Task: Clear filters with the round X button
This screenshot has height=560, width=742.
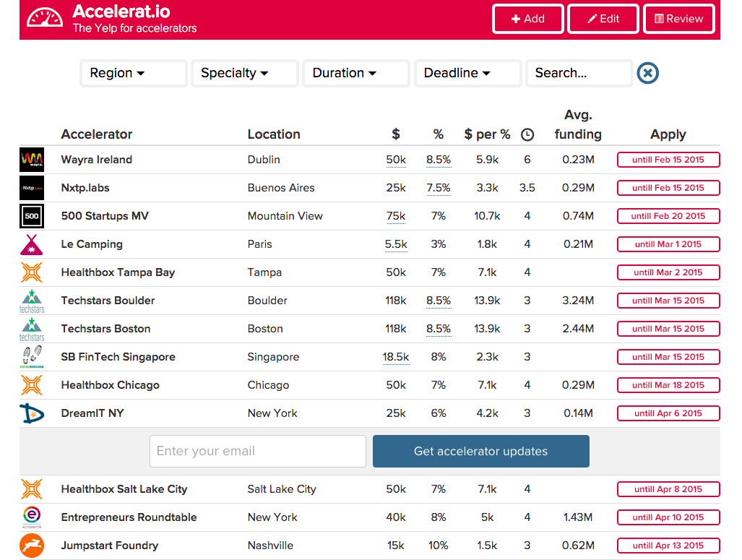Action: [648, 73]
